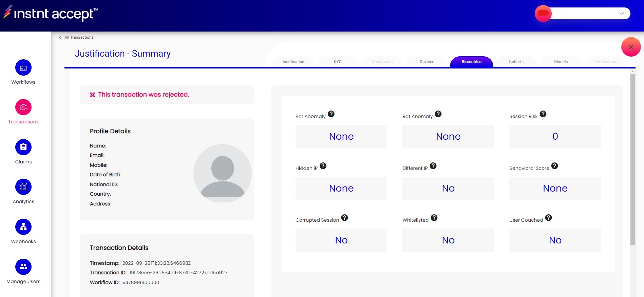Show help for Rat Anomaly
Viewport: 644px width, 297px height.
pyautogui.click(x=438, y=114)
